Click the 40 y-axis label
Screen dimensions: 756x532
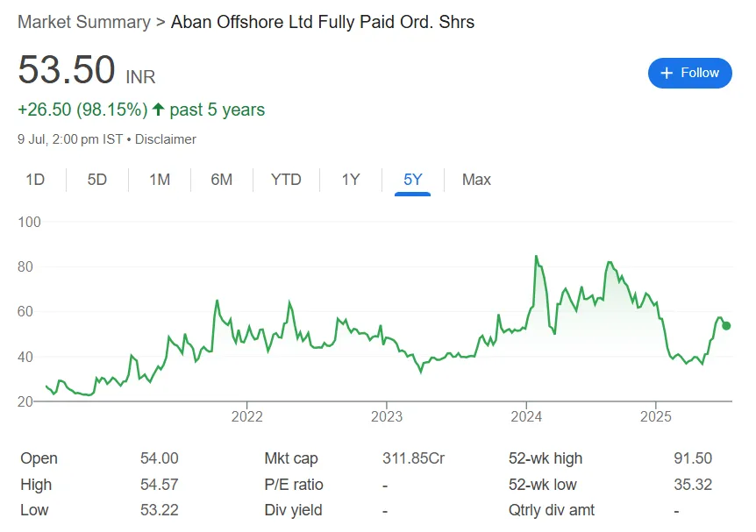(25, 357)
